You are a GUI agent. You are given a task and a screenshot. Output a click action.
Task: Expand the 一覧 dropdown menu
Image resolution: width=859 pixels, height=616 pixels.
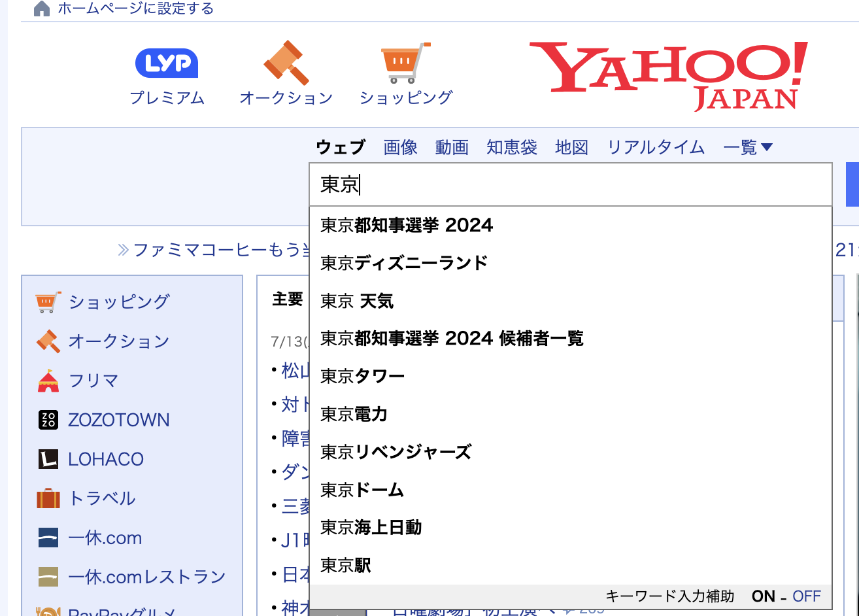click(x=747, y=147)
